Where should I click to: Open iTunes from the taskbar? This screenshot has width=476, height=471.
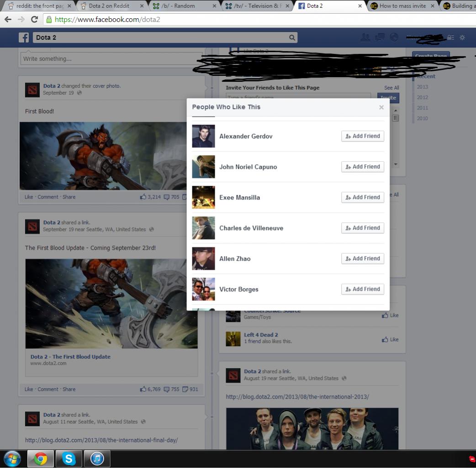(97, 459)
